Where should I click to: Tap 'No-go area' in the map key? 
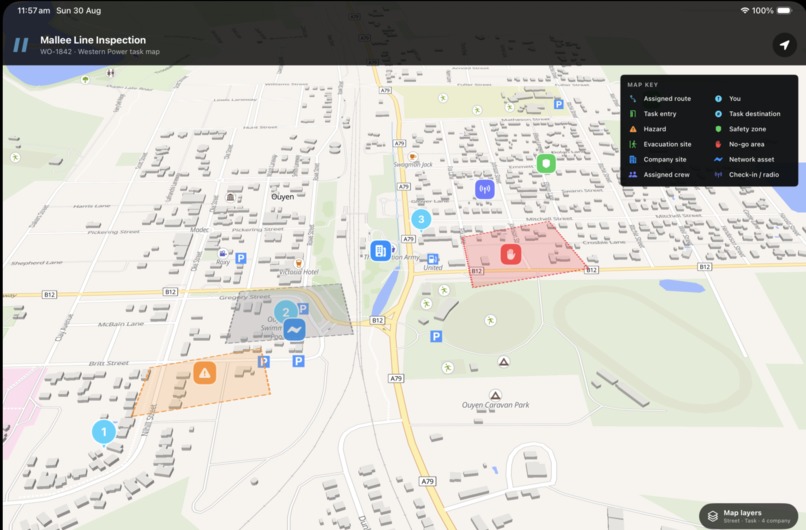(x=746, y=144)
